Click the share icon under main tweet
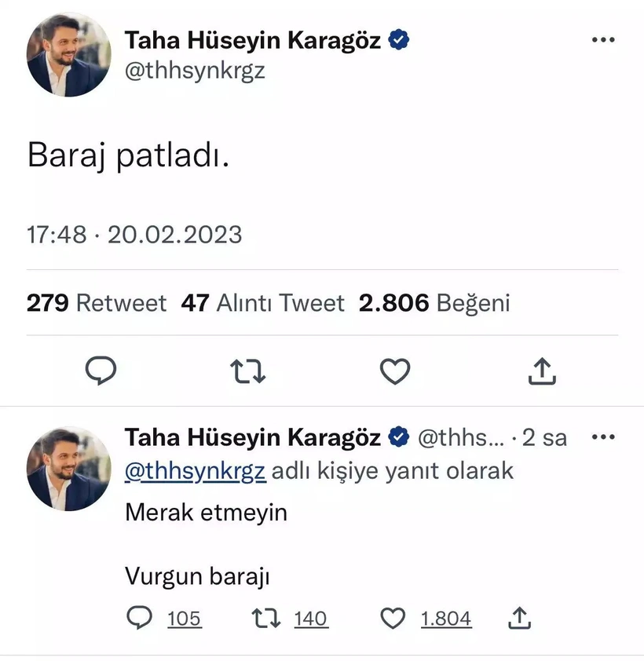 tap(542, 372)
